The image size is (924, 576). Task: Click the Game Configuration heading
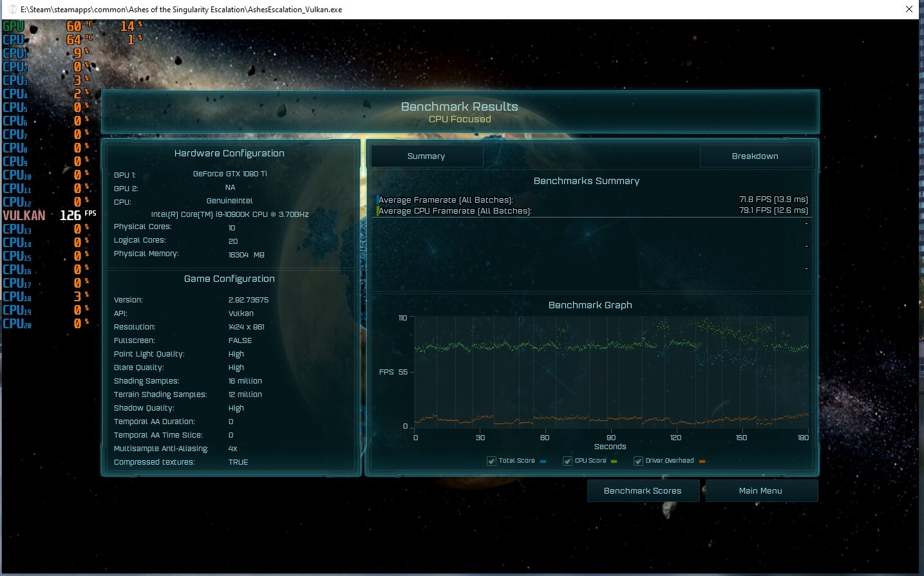[x=229, y=279]
